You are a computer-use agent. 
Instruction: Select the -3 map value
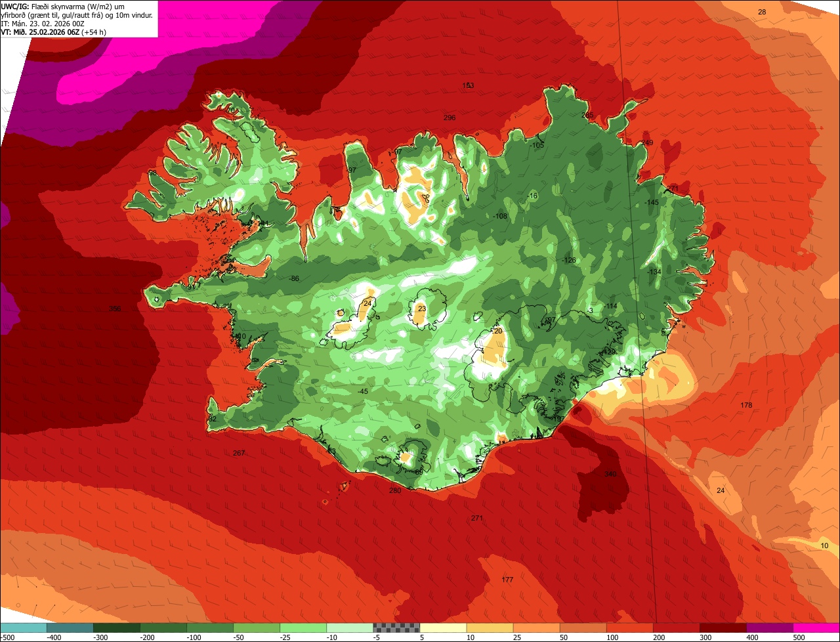point(591,311)
